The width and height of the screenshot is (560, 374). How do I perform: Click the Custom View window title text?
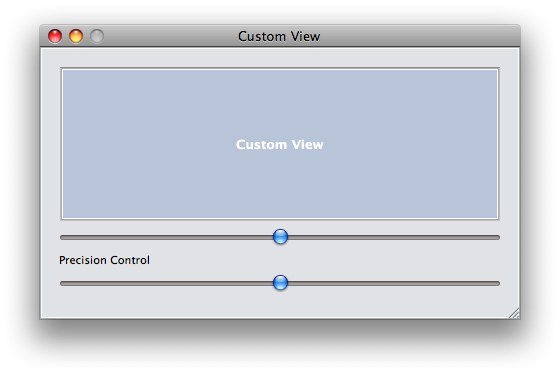pos(279,36)
